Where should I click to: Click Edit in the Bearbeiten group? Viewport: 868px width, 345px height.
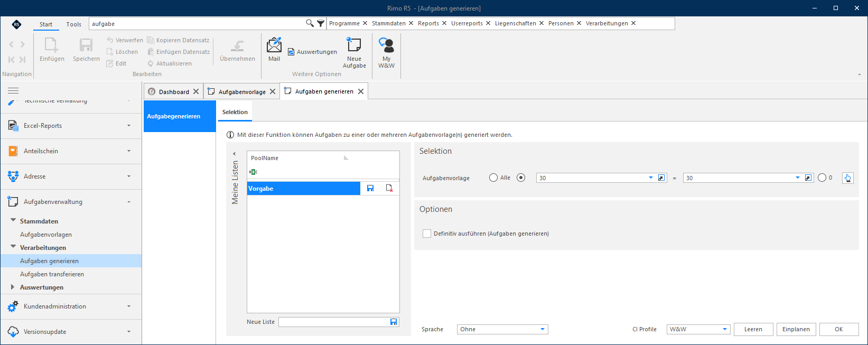(x=116, y=63)
